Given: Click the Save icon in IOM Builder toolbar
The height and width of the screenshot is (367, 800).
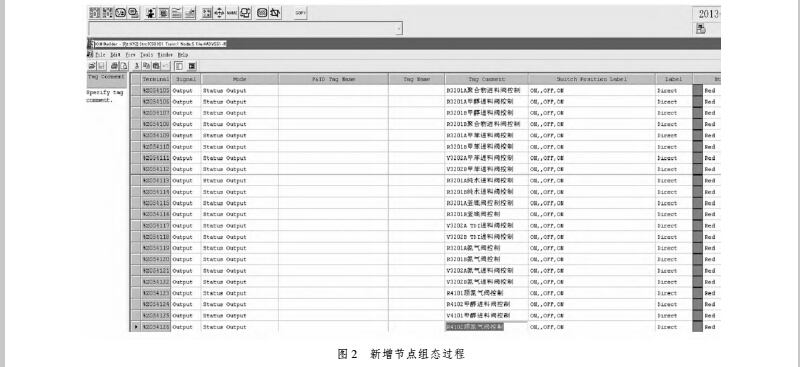Looking at the screenshot, I should (102, 66).
